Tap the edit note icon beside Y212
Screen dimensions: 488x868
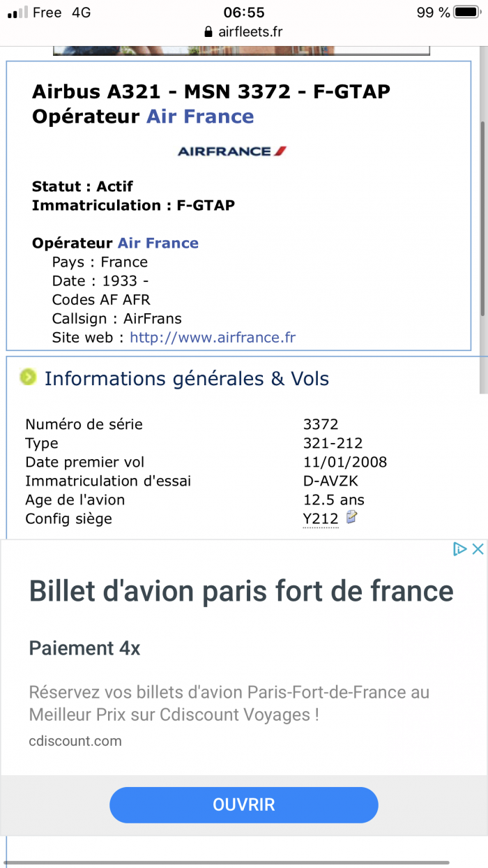[352, 517]
